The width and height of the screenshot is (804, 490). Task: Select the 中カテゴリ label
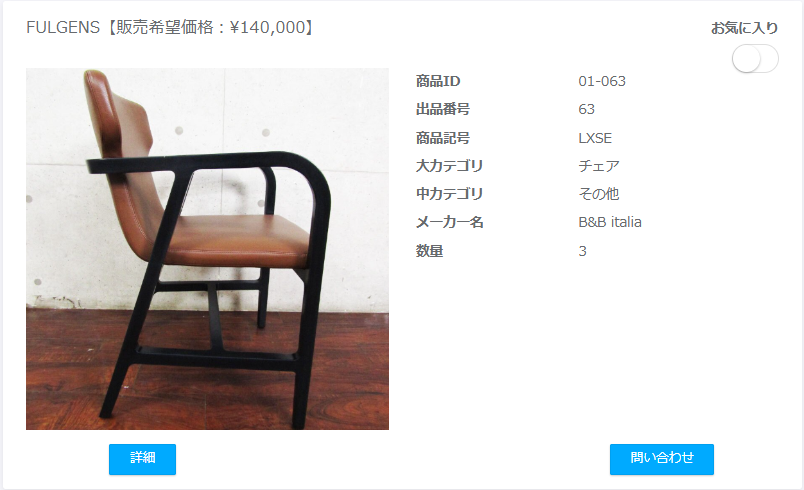[449, 194]
